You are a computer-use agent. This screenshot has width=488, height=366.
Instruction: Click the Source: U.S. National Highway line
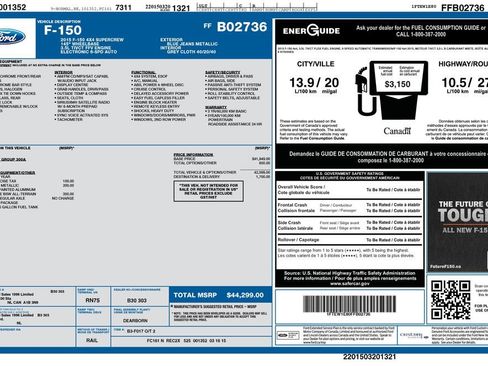click(x=350, y=273)
